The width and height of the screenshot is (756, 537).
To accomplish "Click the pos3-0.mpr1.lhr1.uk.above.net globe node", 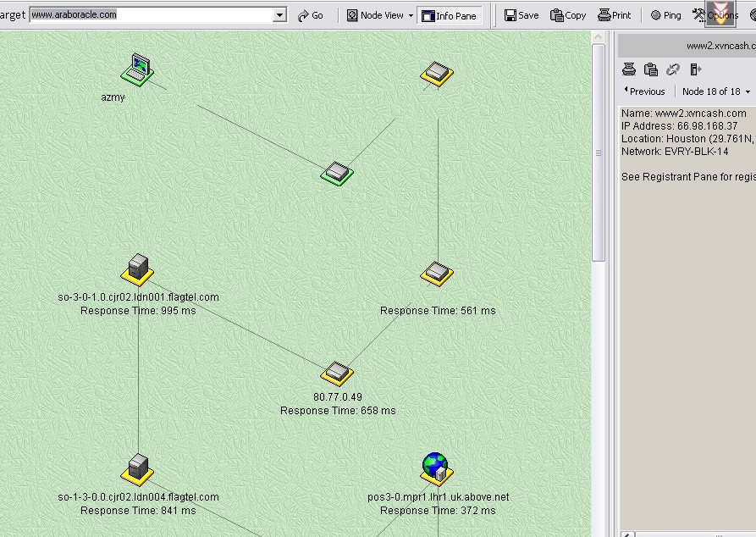I will coord(436,468).
